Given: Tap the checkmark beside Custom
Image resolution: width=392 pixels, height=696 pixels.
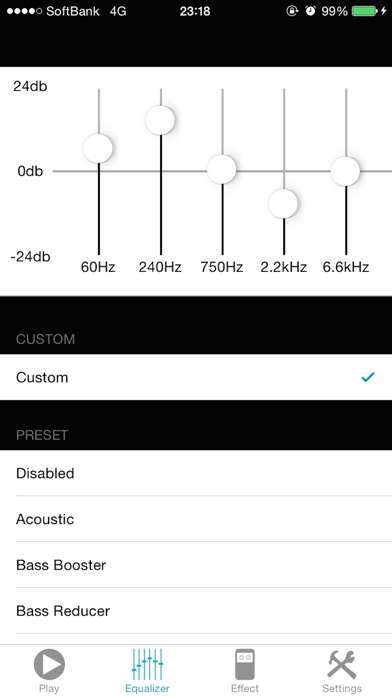Looking at the screenshot, I should 368,377.
